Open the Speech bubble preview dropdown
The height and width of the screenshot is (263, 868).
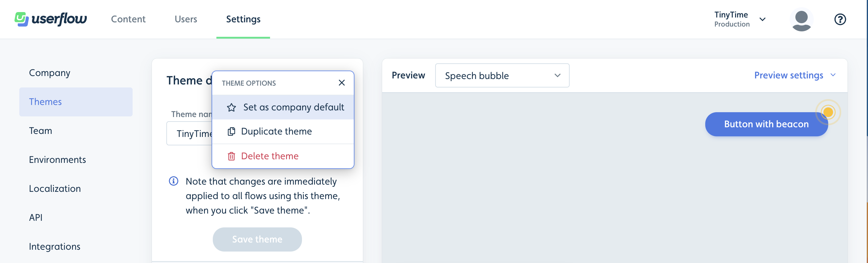(x=502, y=75)
